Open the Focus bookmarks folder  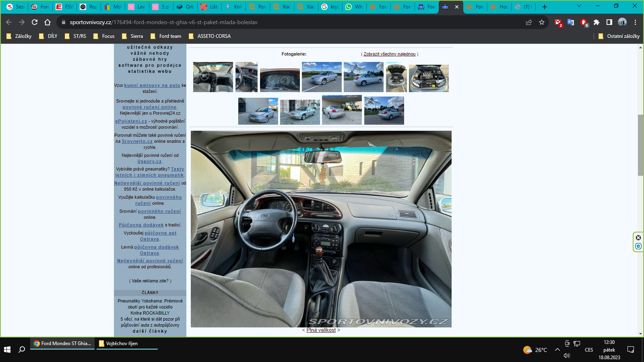point(104,36)
